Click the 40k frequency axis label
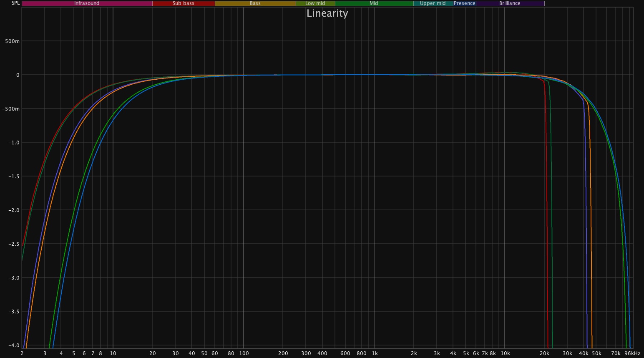Screen dimensions: 644x358 (584, 353)
